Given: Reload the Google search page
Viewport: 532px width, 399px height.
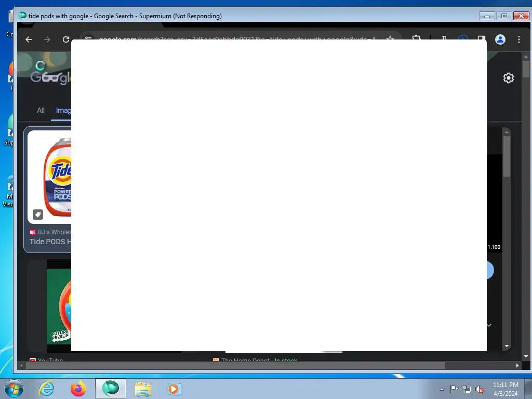Looking at the screenshot, I should tap(66, 39).
